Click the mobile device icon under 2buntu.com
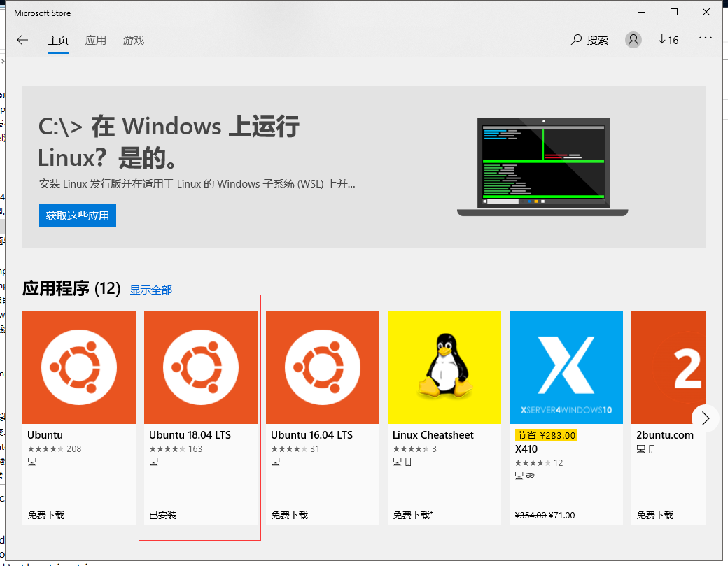 652,449
